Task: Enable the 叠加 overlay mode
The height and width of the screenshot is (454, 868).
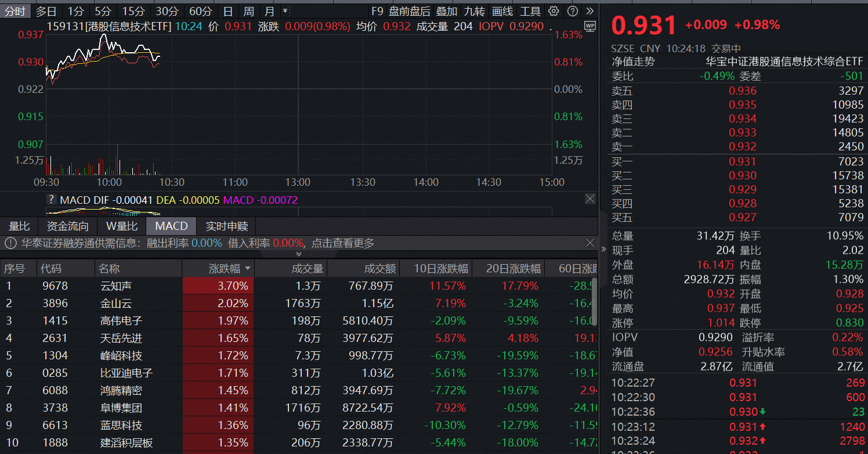Action: point(446,10)
